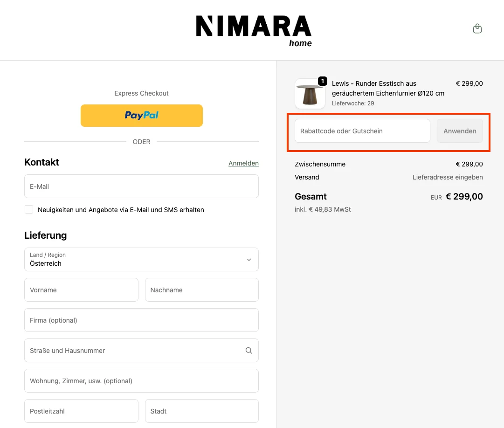The image size is (504, 428).
Task: Click the Anmelden link
Action: pos(243,163)
